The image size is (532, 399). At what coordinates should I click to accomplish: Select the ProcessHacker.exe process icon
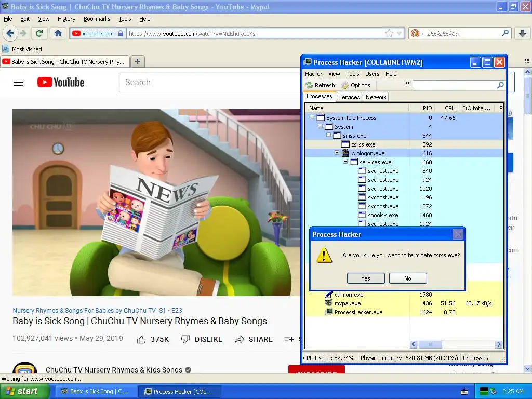click(328, 312)
